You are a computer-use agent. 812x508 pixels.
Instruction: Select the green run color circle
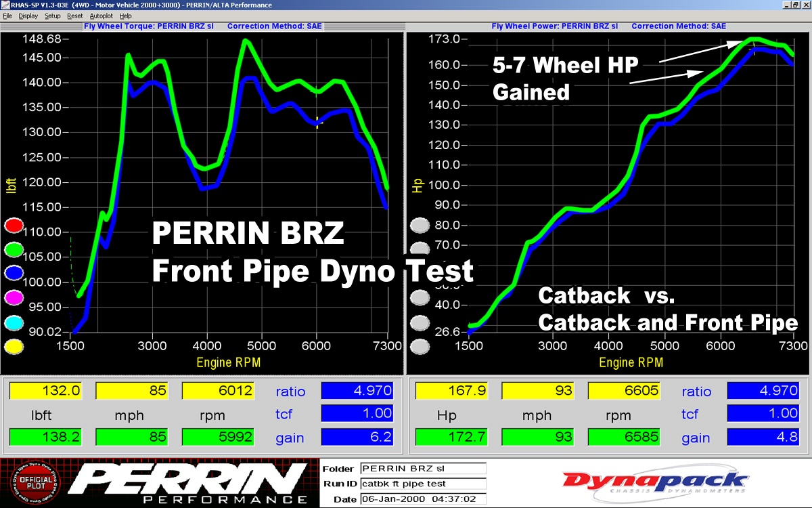click(x=14, y=250)
